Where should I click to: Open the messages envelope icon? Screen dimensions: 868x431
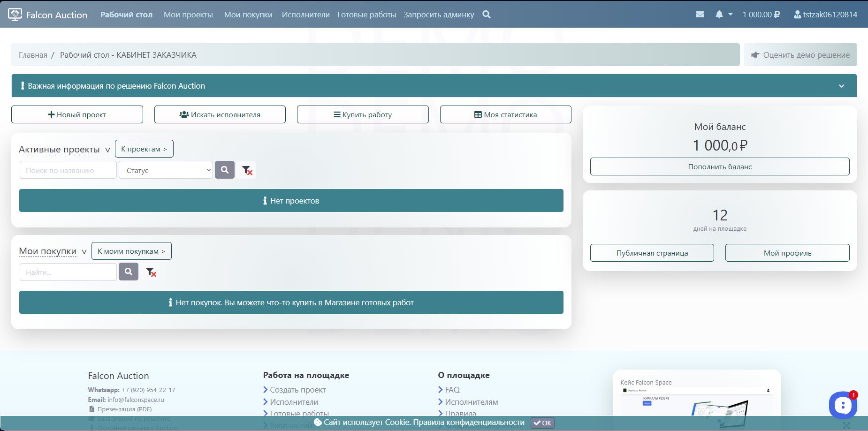(700, 15)
